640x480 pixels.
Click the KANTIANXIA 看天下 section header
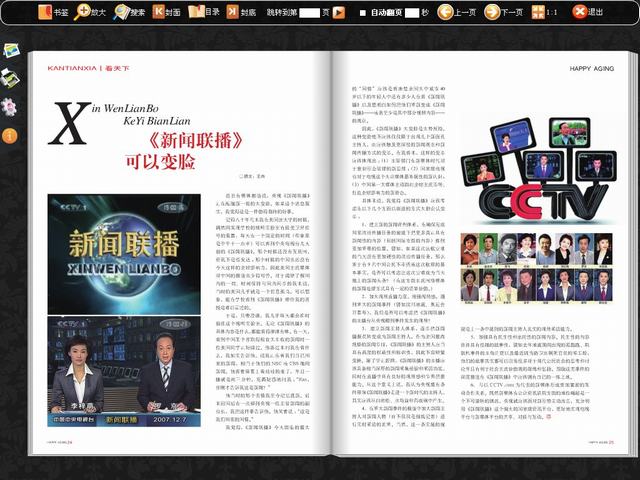pos(88,68)
